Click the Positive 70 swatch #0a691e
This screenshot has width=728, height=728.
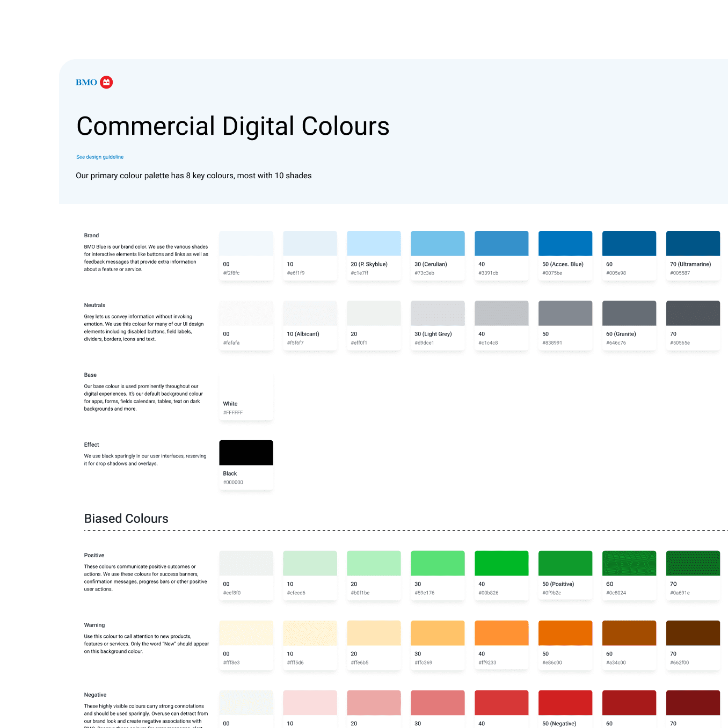(693, 563)
